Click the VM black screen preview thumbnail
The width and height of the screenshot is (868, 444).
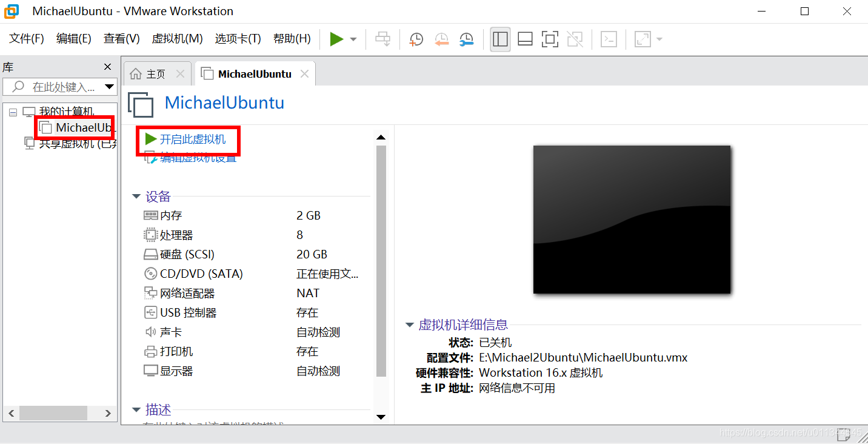click(632, 220)
